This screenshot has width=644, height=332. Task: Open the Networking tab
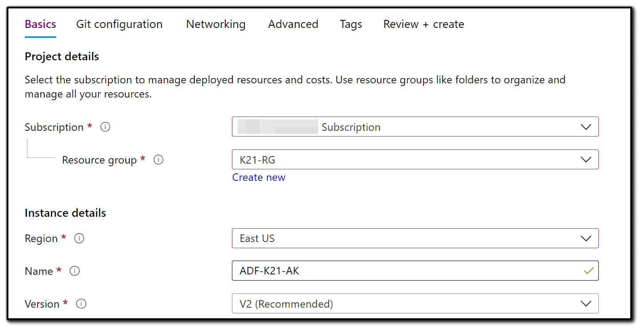[216, 24]
